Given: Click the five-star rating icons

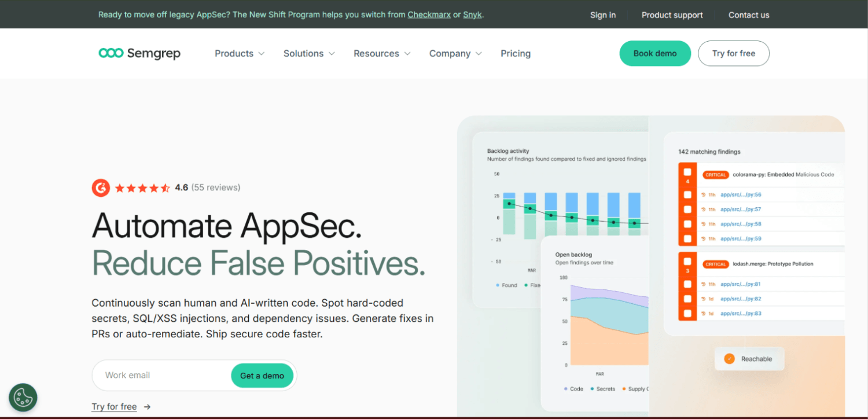Looking at the screenshot, I should [142, 188].
